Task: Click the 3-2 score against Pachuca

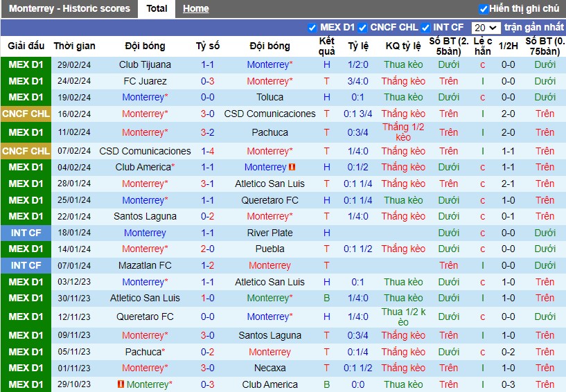Action: (208, 132)
